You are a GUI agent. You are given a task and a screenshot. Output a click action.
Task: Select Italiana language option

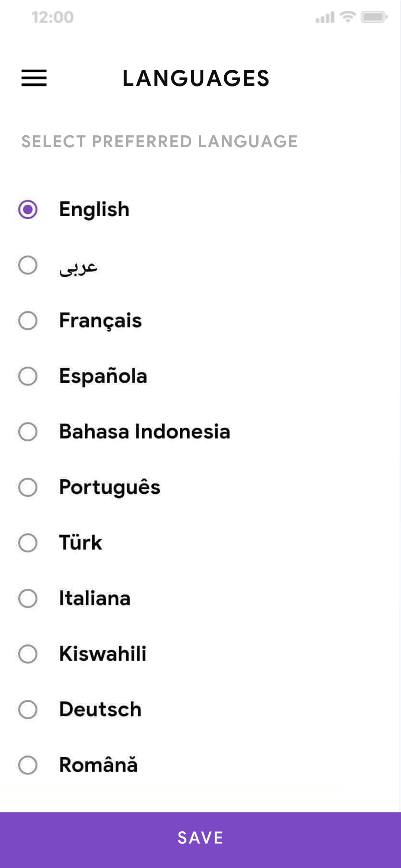pos(27,598)
